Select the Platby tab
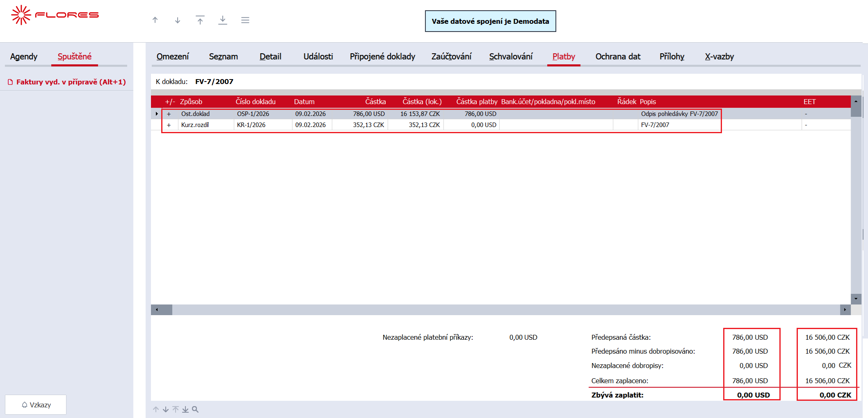The width and height of the screenshot is (868, 418). pos(564,57)
